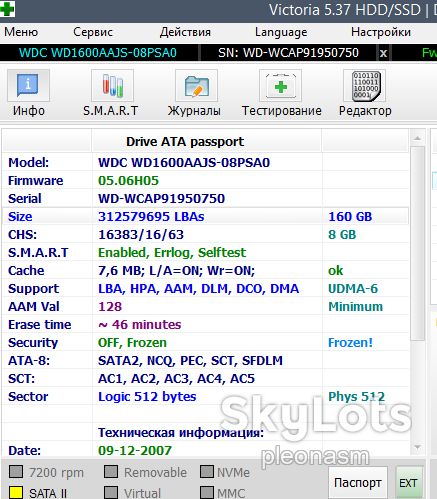
Task: Open the Инфо drive information icon
Action: coord(29,86)
